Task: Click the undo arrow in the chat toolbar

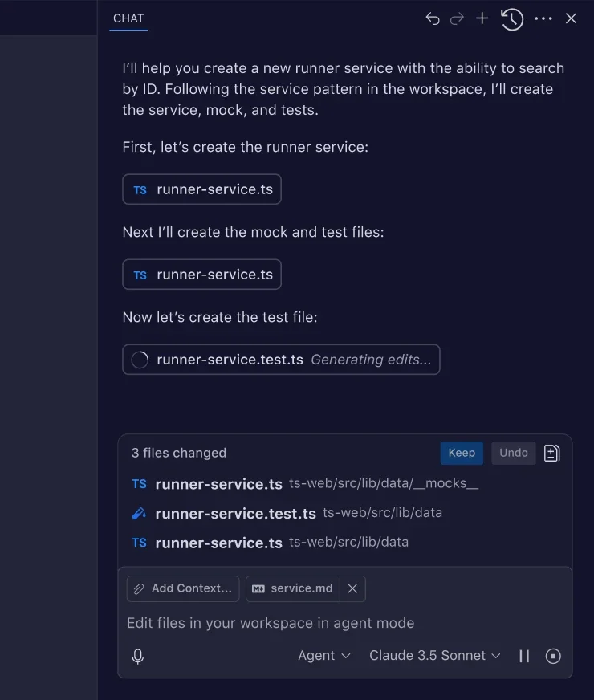Action: (432, 18)
